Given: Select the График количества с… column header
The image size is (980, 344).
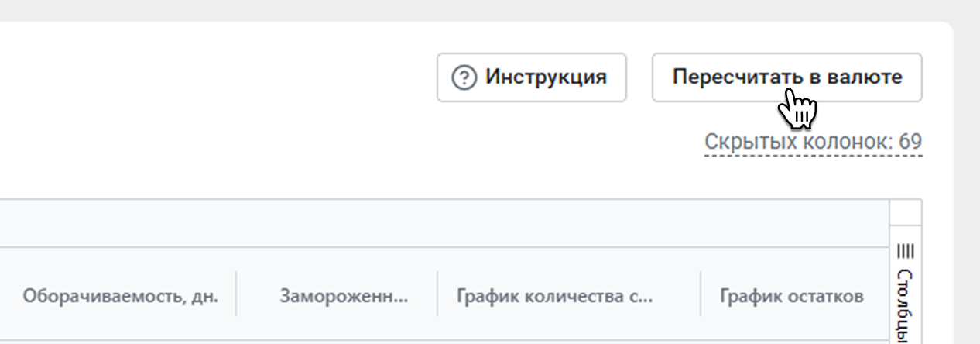Looking at the screenshot, I should click(555, 295).
